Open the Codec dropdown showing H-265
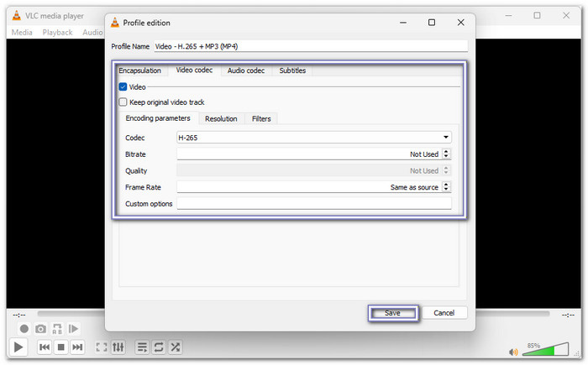 point(314,138)
